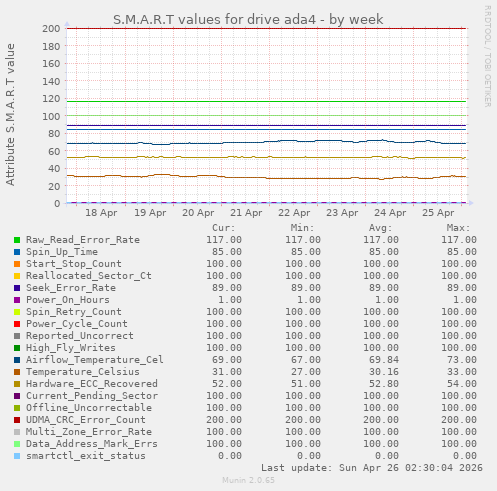Click the Offline_Uncorrectable olive swatch

(17, 408)
